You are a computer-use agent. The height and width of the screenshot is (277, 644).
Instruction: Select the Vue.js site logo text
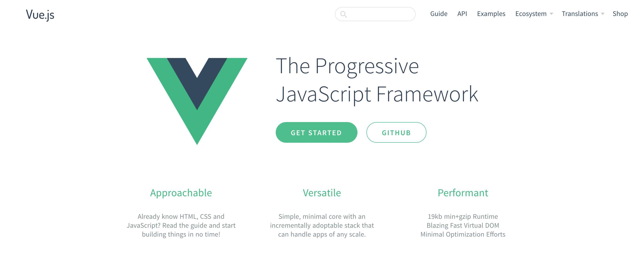point(40,14)
